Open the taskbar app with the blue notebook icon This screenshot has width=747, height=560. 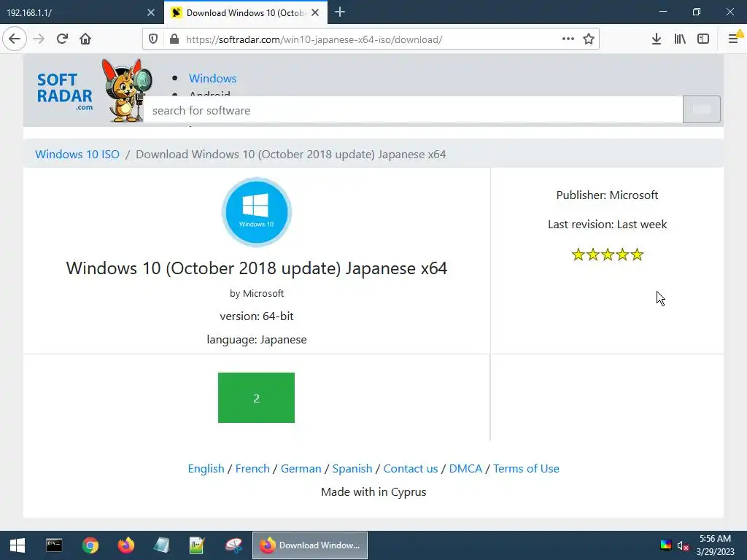[161, 545]
